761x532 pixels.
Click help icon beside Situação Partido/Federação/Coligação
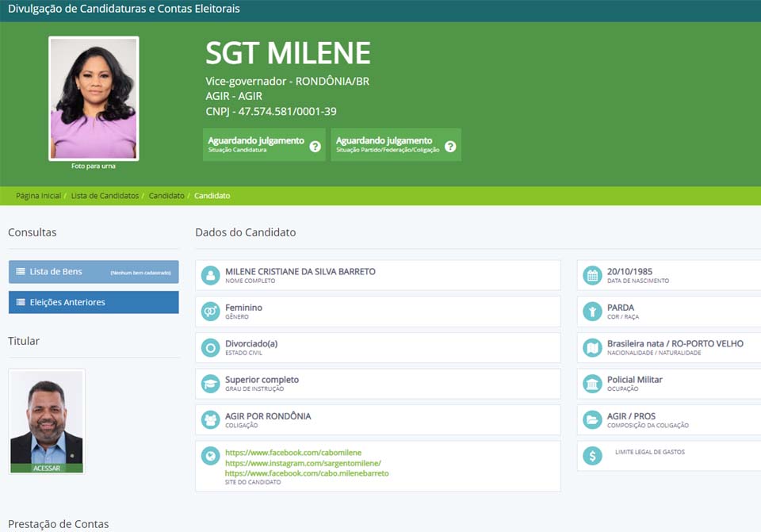click(x=450, y=147)
